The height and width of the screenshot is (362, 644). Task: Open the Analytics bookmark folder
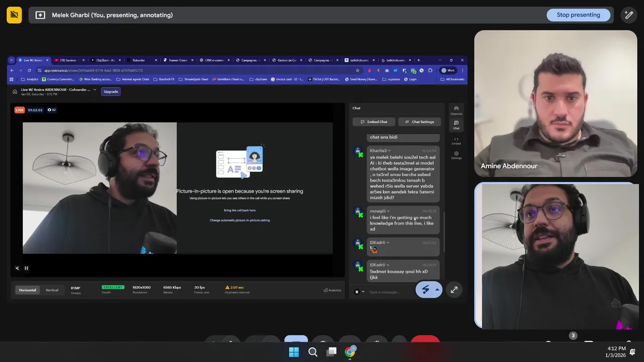click(x=30, y=79)
